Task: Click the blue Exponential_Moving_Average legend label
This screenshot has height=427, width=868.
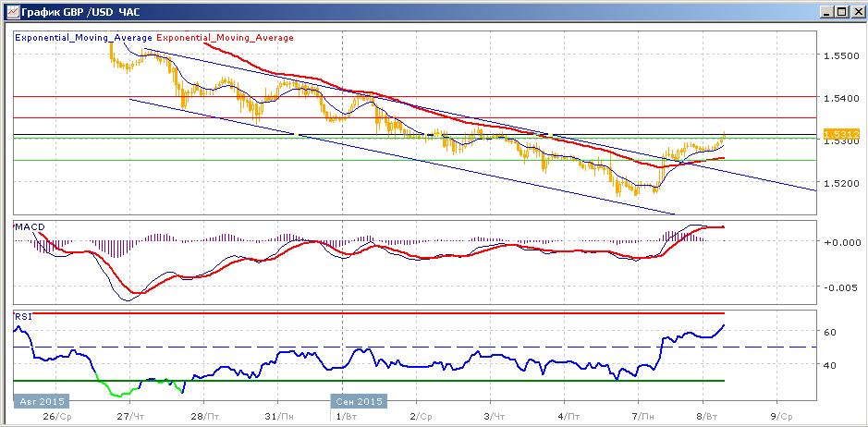Action: tap(83, 38)
